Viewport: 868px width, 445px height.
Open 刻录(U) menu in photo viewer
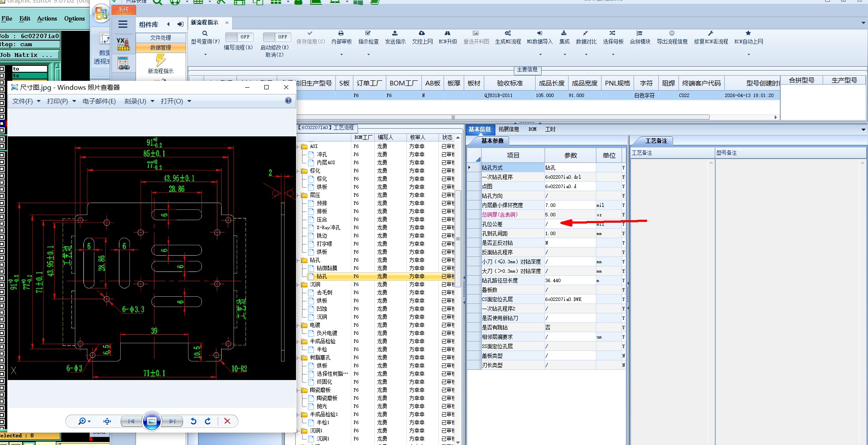click(x=139, y=101)
